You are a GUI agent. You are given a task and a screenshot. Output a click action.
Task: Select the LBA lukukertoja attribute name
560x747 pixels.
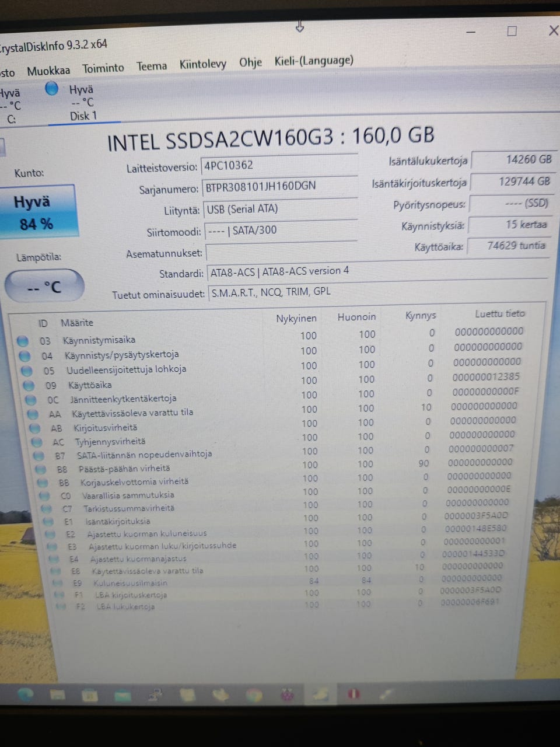pyautogui.click(x=125, y=607)
